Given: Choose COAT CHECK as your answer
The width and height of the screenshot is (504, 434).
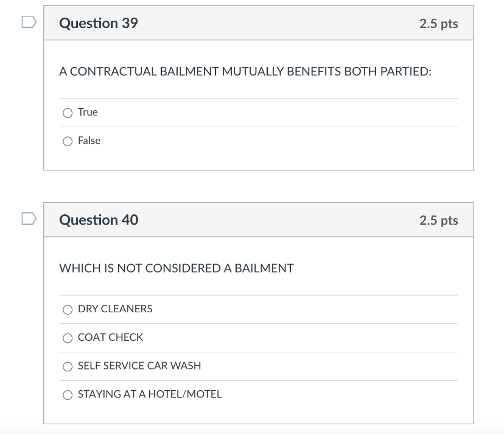Looking at the screenshot, I should pyautogui.click(x=67, y=338).
